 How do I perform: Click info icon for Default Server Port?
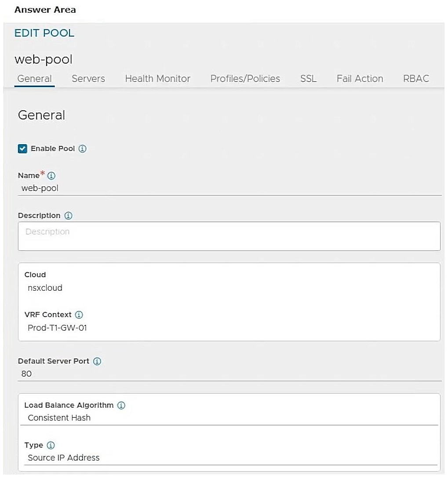point(97,361)
